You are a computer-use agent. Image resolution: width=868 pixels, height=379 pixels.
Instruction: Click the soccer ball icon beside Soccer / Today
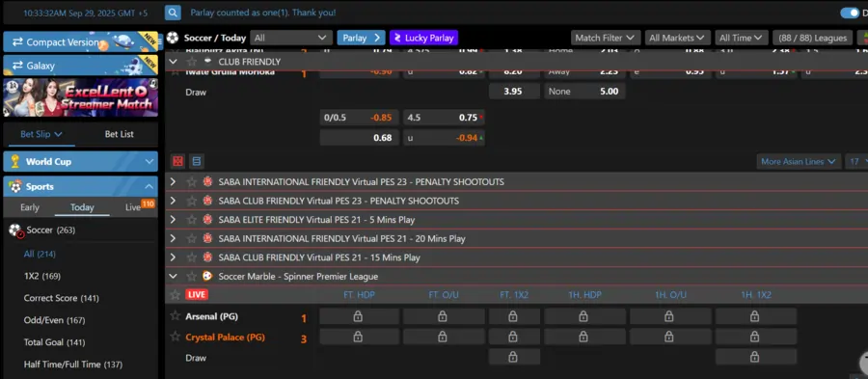(x=173, y=38)
